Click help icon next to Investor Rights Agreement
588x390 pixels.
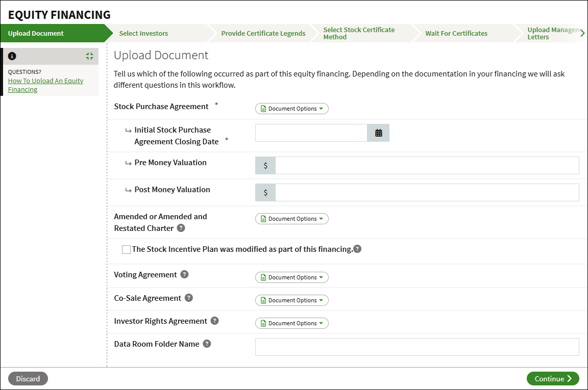click(214, 321)
